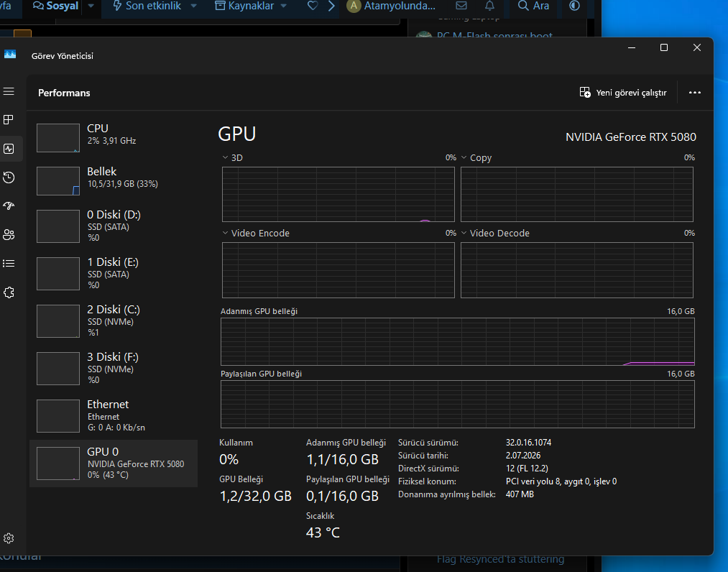728x572 pixels.
Task: Toggle the dark mode icon in browser
Action: pyautogui.click(x=574, y=6)
